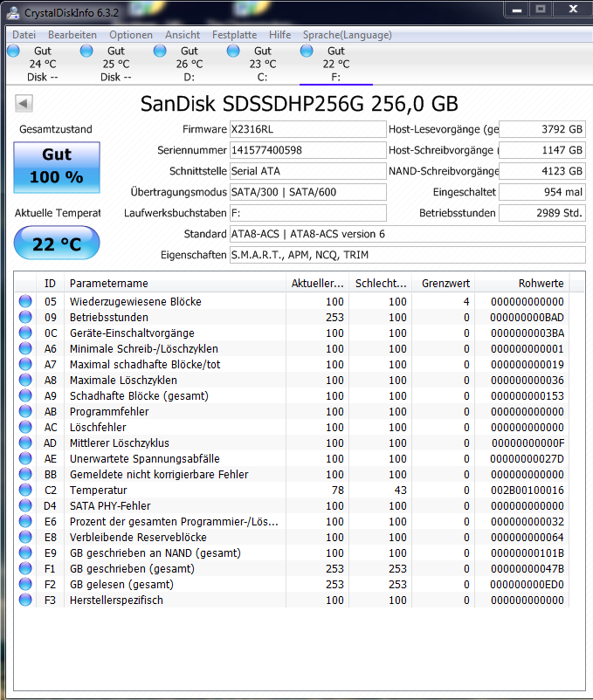Click status icon of Verbleibende Reserveblöcke row
The image size is (593, 700).
point(25,537)
